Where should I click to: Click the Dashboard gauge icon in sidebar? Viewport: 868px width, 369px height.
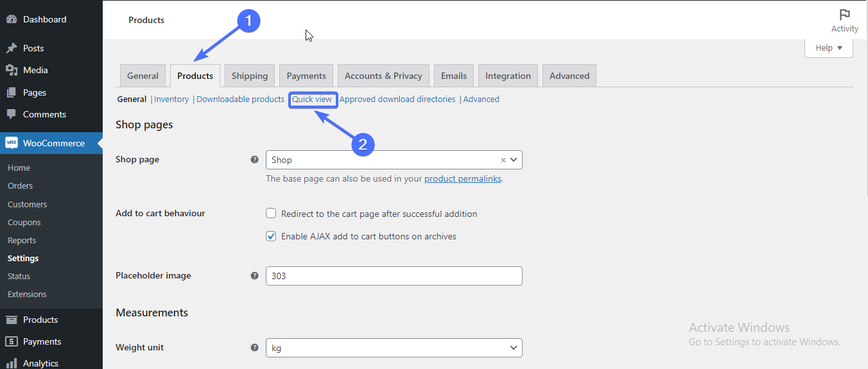click(12, 19)
